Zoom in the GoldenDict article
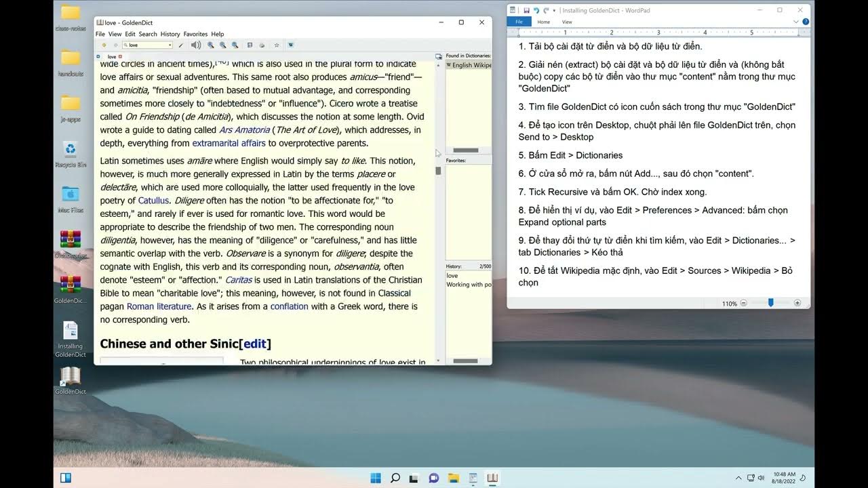The height and width of the screenshot is (488, 868). pyautogui.click(x=211, y=45)
